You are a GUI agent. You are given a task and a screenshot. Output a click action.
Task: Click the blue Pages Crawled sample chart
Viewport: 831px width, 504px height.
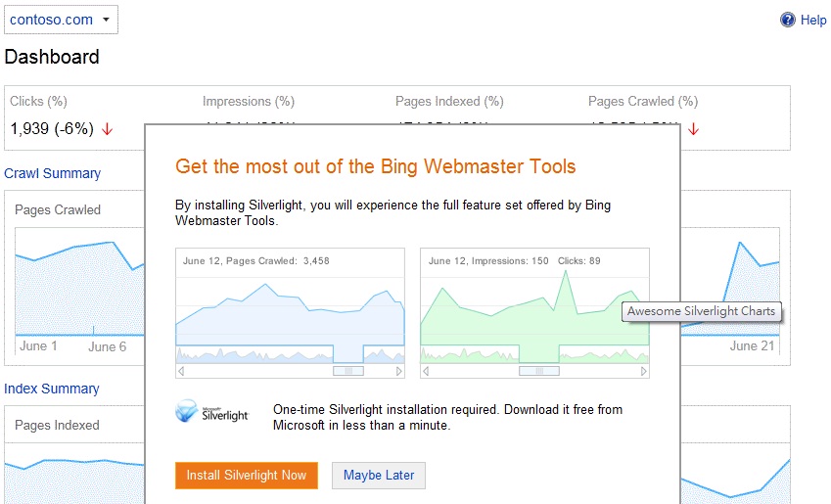290,313
